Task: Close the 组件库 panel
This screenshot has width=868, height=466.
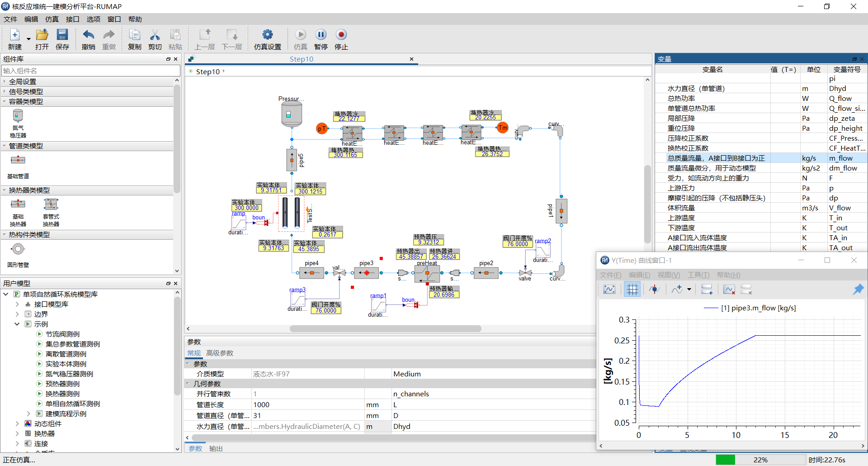Action: click(x=176, y=59)
